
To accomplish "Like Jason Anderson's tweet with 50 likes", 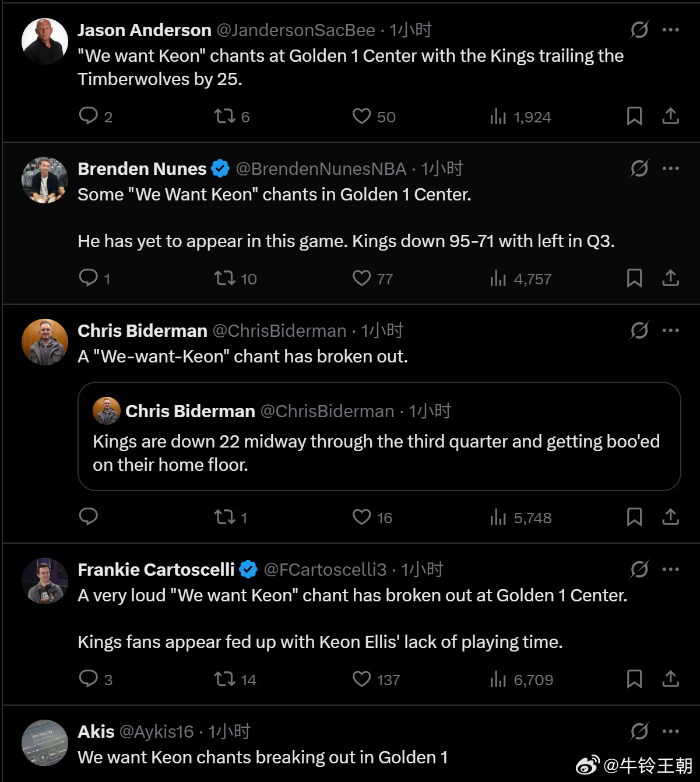I will click(x=361, y=116).
